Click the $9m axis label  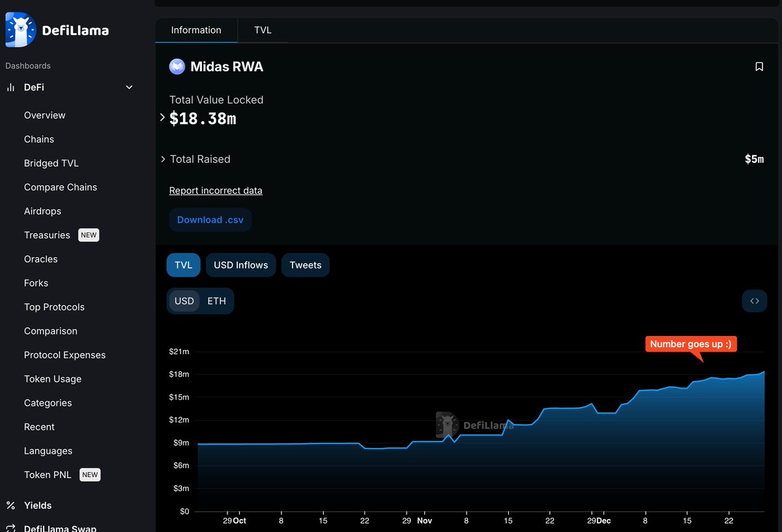pos(181,443)
